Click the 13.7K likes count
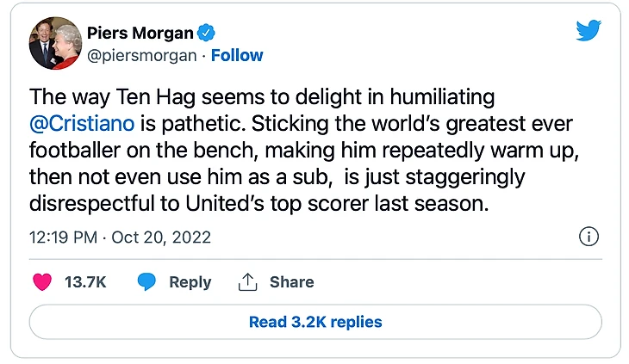The height and width of the screenshot is (364, 629). 85,282
